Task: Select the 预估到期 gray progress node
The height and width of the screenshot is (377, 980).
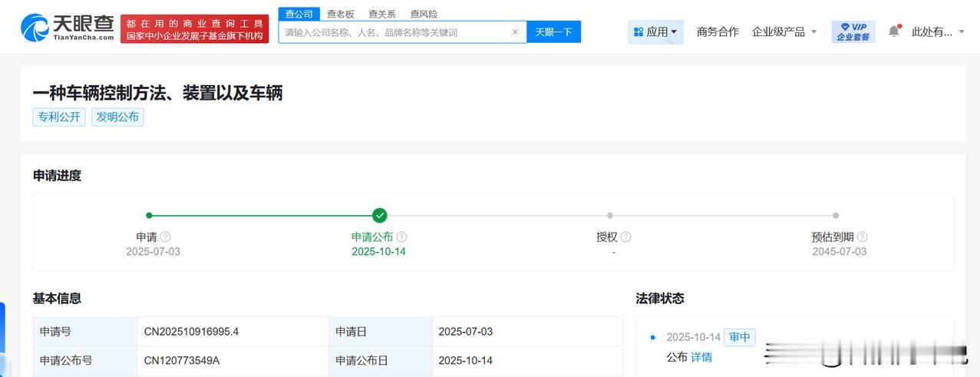Action: (836, 216)
